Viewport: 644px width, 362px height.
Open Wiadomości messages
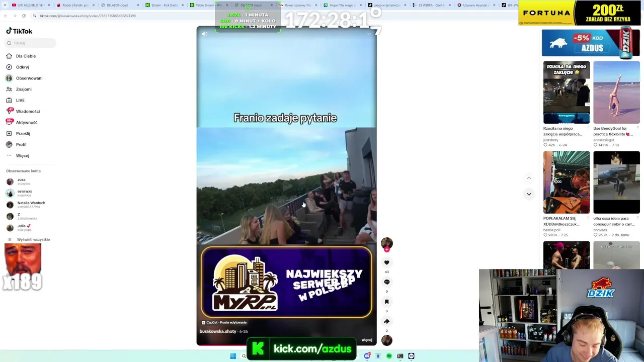[23, 112]
